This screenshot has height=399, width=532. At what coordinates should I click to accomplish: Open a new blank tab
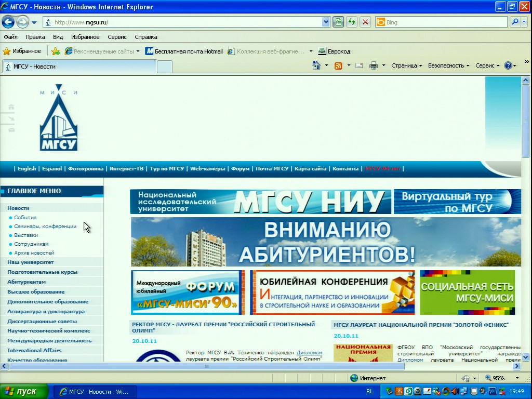[165, 66]
